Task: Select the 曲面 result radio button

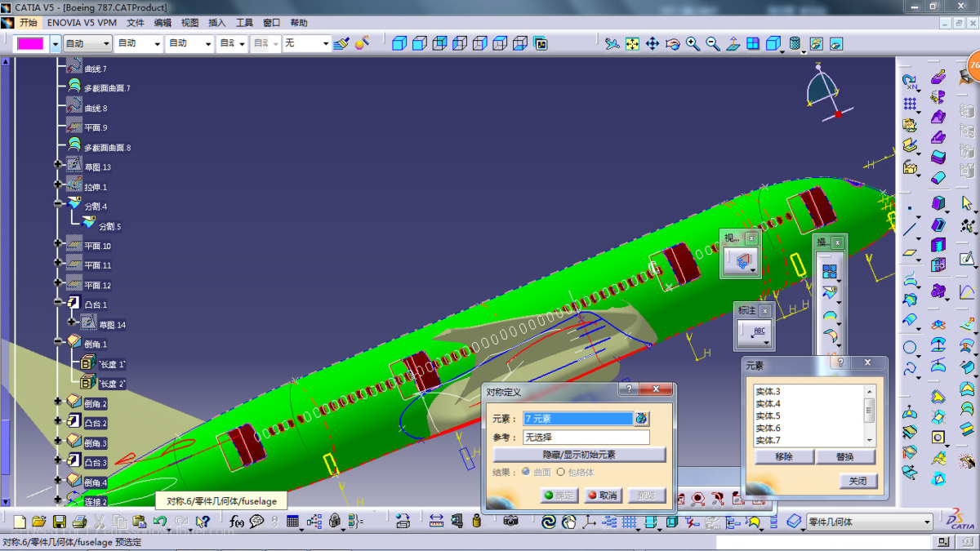Action: click(x=526, y=472)
